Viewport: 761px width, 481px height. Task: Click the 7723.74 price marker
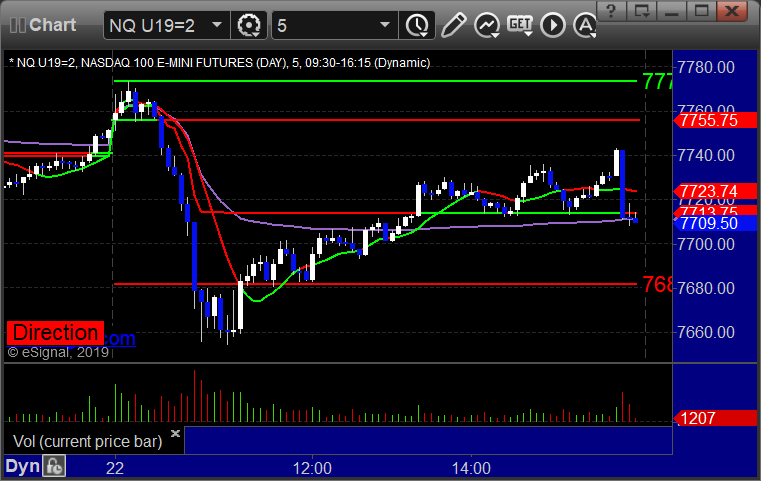(x=715, y=191)
